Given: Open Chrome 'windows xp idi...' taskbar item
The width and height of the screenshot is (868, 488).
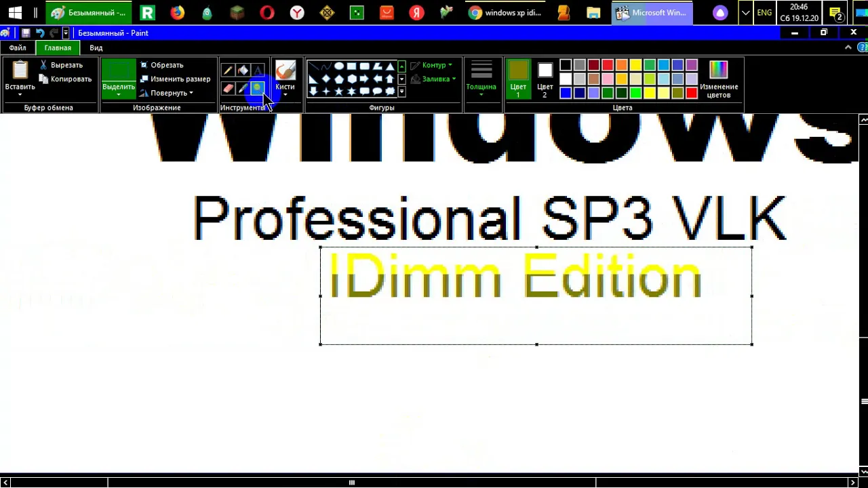Looking at the screenshot, I should pyautogui.click(x=507, y=13).
